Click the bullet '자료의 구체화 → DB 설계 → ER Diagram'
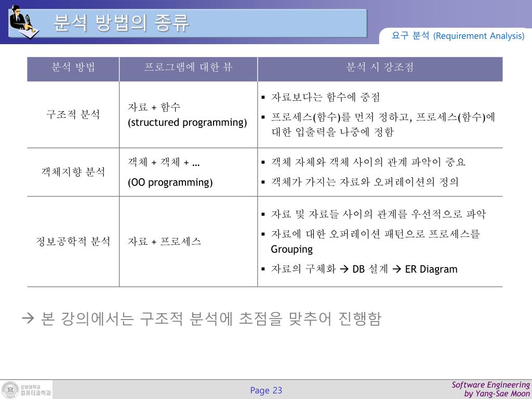The image size is (532, 399). click(360, 270)
